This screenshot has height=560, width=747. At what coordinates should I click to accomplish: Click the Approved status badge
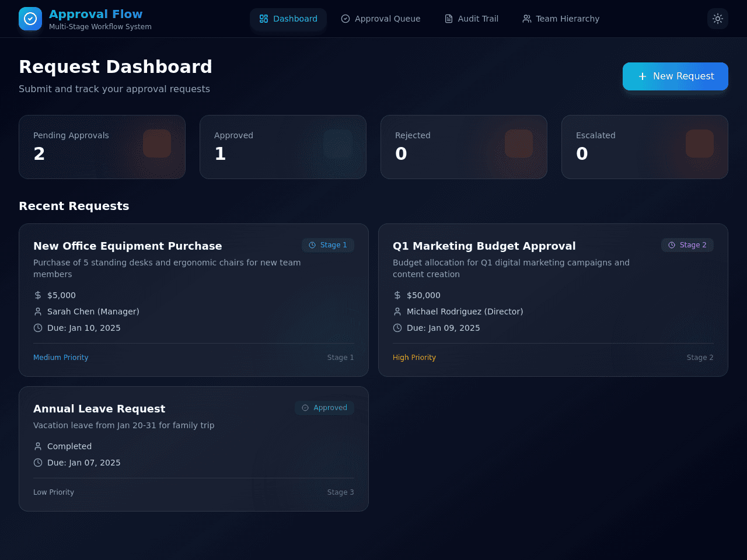[324, 408]
